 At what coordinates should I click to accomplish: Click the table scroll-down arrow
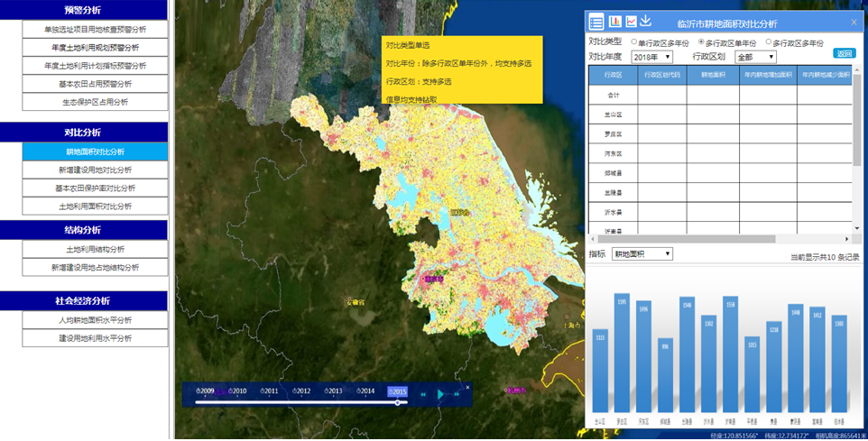pyautogui.click(x=857, y=228)
